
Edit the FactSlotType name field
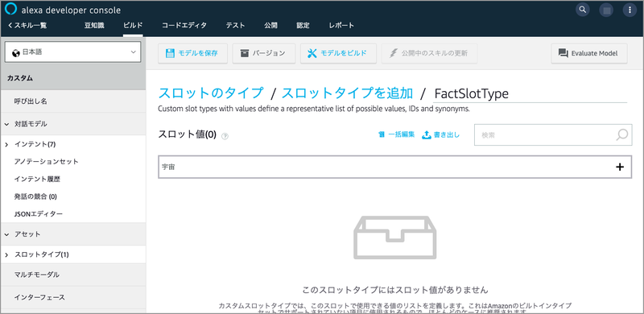[530, 93]
